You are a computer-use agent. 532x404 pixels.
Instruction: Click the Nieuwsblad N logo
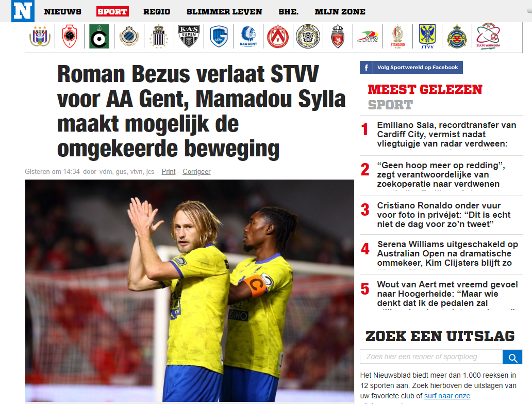coord(23,11)
